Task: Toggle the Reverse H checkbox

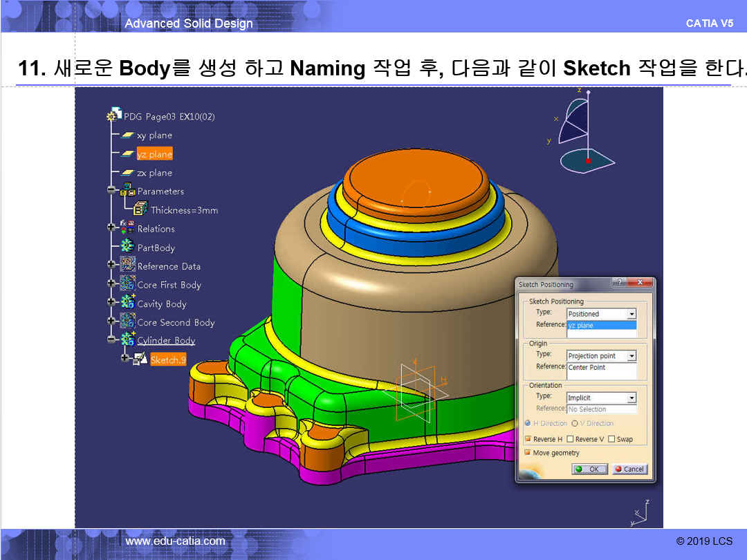Action: [x=528, y=439]
